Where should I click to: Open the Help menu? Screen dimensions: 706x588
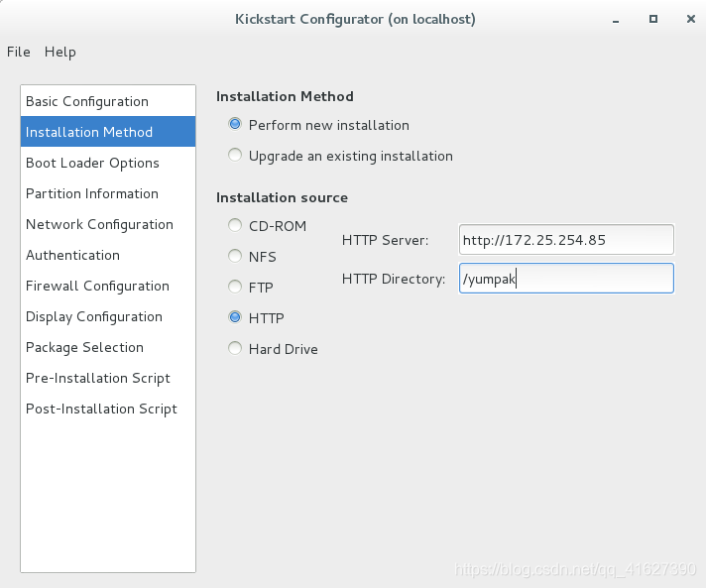coord(59,52)
